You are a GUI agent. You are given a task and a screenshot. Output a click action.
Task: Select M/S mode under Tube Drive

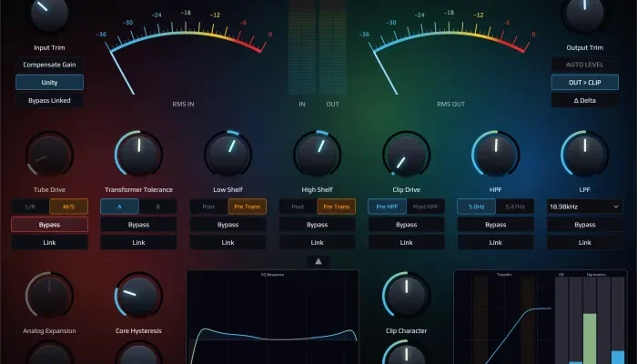68,207
